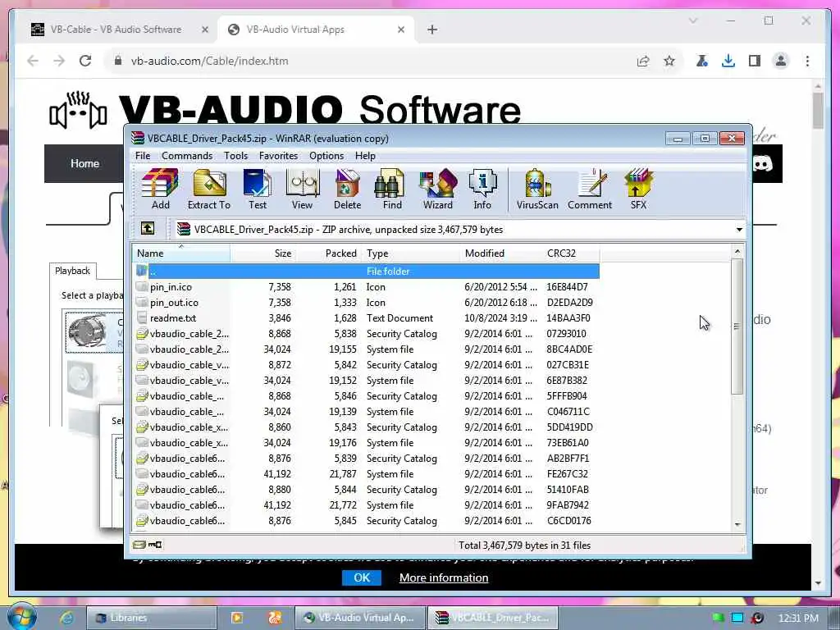The width and height of the screenshot is (840, 630).
Task: Open Chrome three-dot menu
Action: point(807,61)
